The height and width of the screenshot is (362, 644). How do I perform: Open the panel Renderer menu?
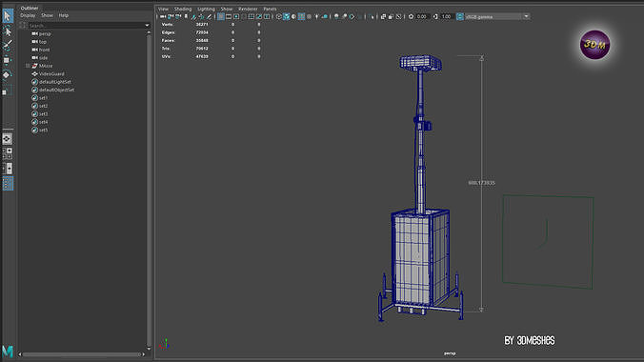coord(248,9)
